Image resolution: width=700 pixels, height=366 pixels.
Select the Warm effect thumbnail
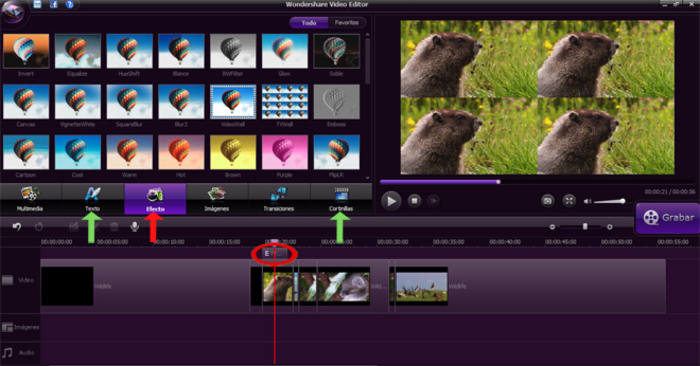129,152
